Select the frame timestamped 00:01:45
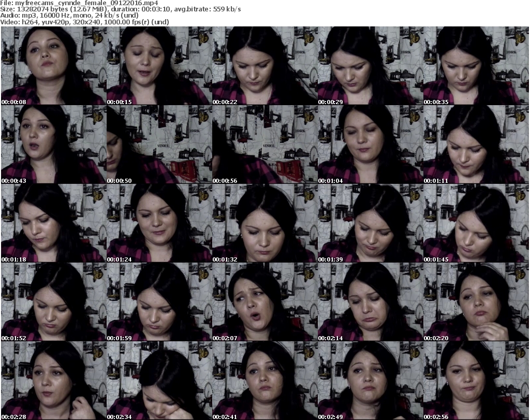This screenshot has height=420, width=530. pos(476,223)
